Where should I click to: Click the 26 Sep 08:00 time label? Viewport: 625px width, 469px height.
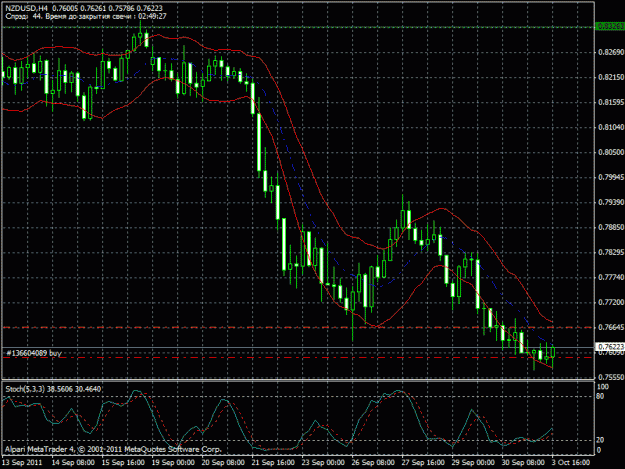point(373,462)
